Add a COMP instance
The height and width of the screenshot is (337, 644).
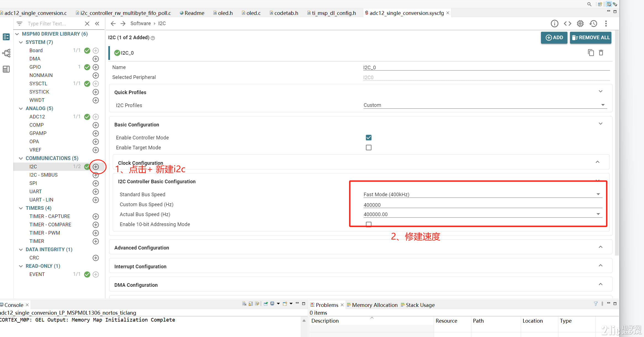pos(96,125)
